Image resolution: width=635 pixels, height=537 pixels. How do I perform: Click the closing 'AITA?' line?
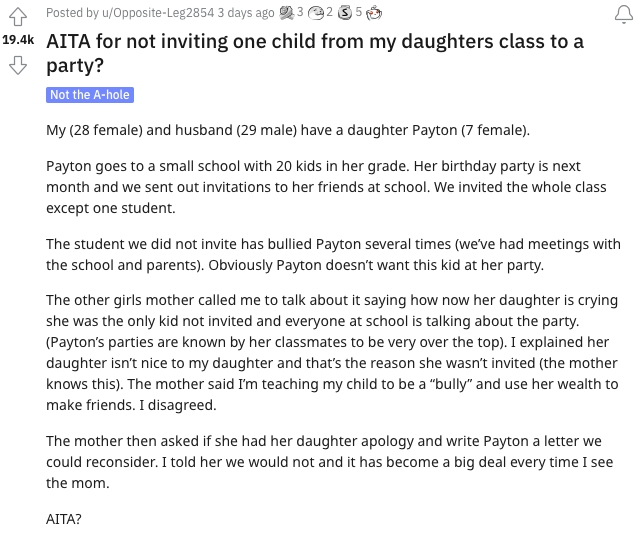66,520
